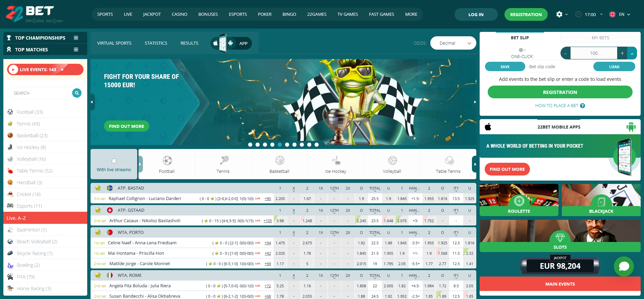The width and height of the screenshot is (644, 299).
Task: Show previous banner with left arrow
Action: tap(92, 102)
